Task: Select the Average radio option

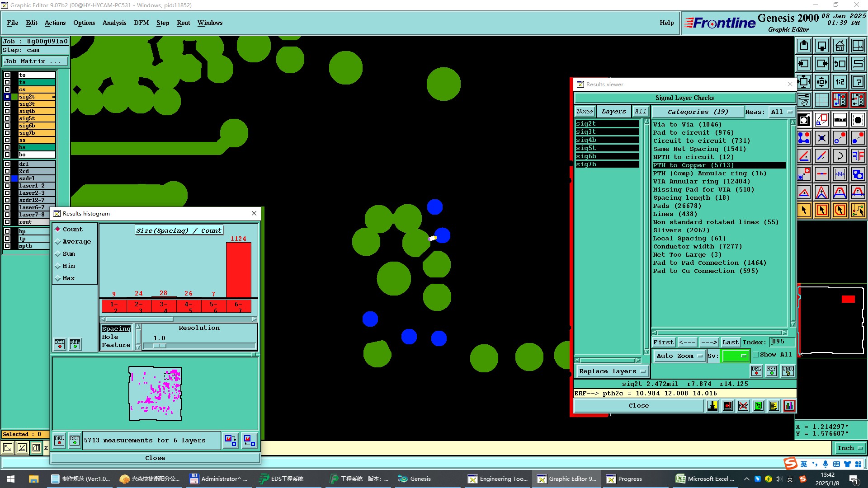Action: click(x=58, y=242)
